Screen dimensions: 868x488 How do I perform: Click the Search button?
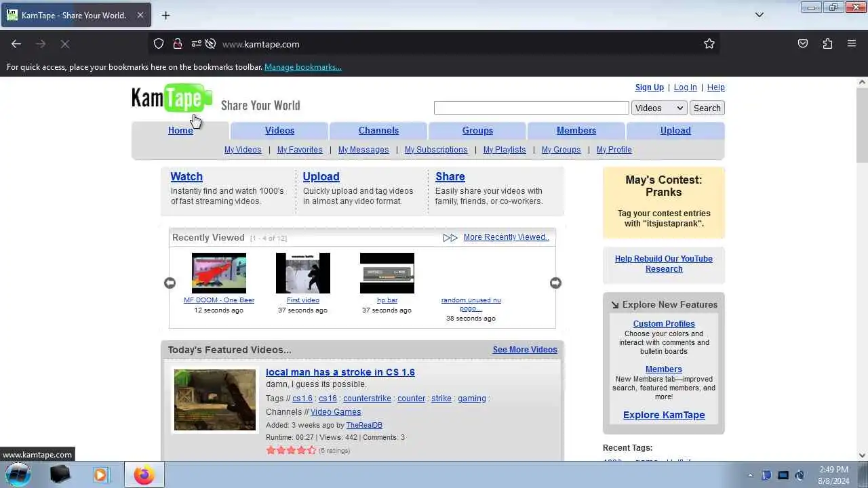pos(707,108)
